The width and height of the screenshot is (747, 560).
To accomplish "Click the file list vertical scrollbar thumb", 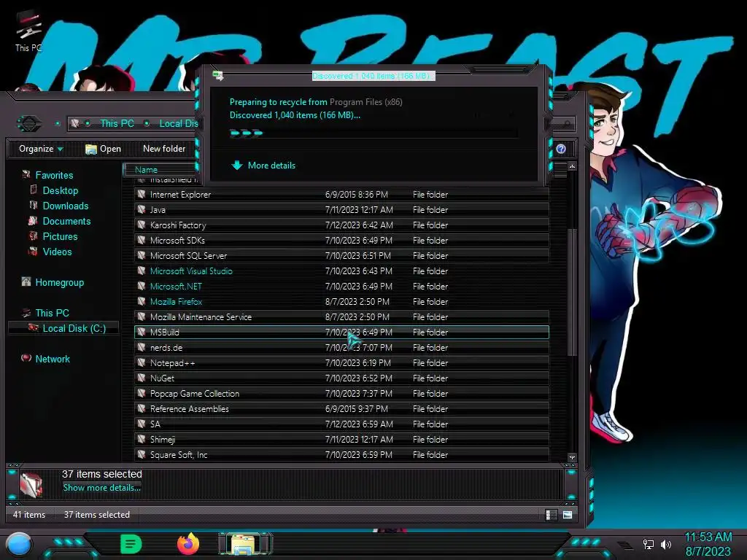I will coord(572,292).
